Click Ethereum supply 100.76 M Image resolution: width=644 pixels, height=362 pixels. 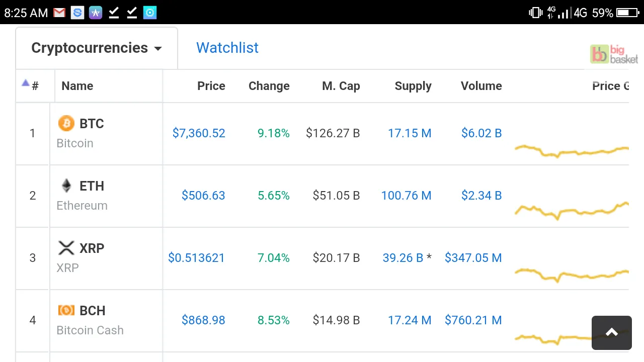406,196
